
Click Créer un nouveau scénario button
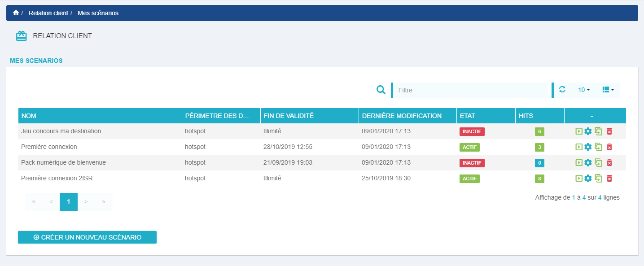[87, 237]
